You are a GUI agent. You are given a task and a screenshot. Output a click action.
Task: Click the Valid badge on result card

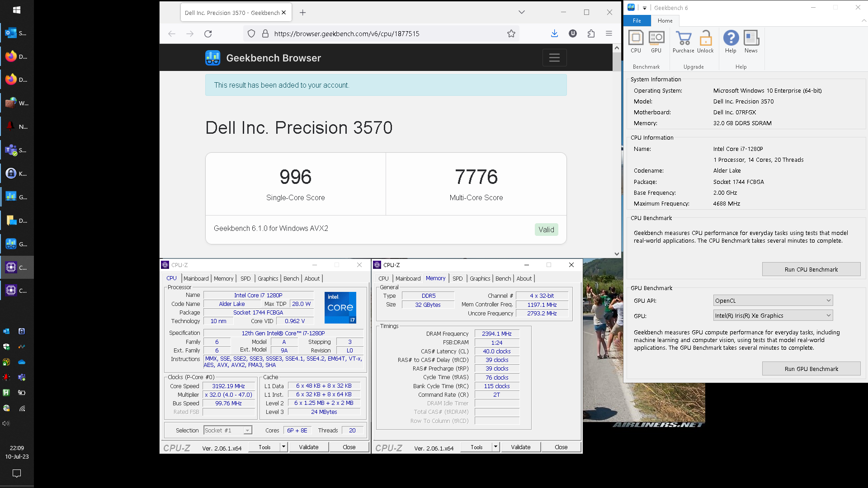point(546,230)
